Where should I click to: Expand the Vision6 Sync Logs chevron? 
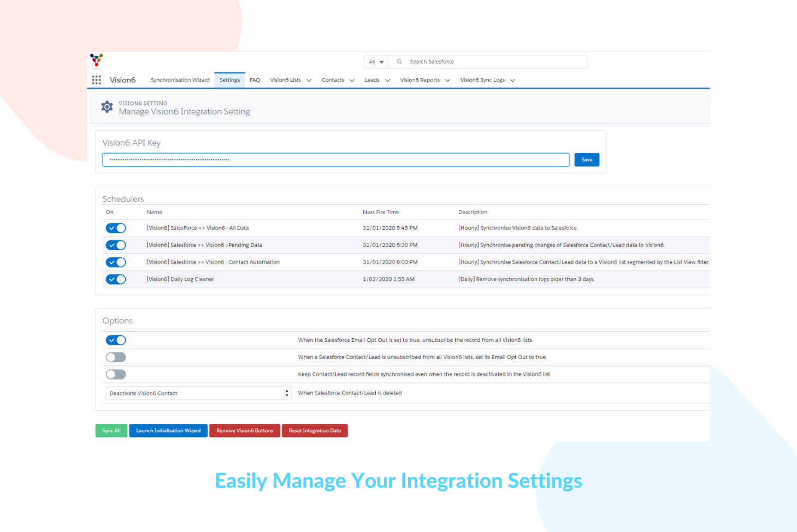tap(512, 80)
